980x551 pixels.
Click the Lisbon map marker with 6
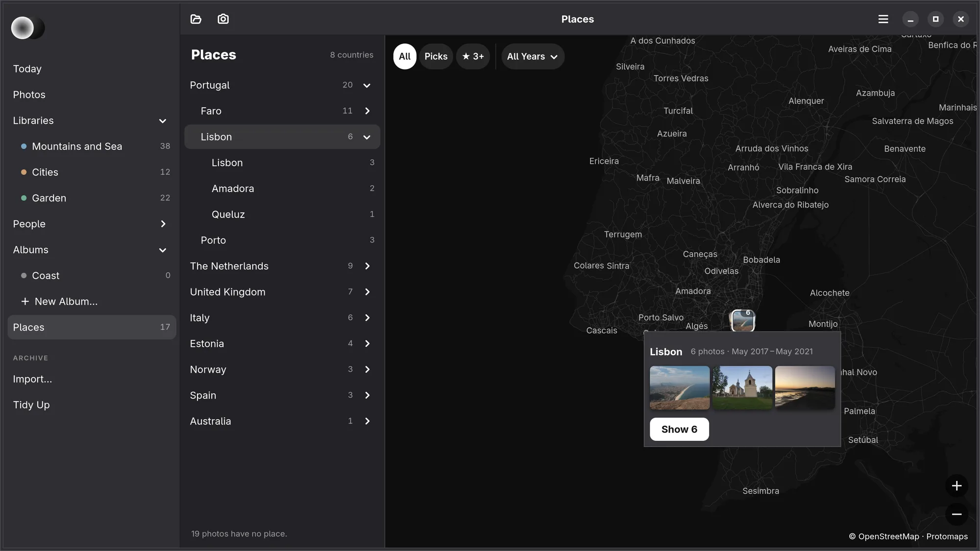click(743, 321)
